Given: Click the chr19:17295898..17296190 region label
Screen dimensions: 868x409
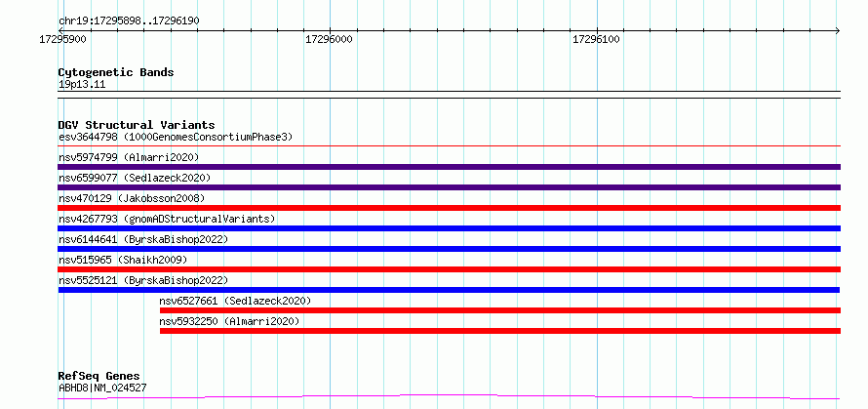Looking at the screenshot, I should (129, 20).
